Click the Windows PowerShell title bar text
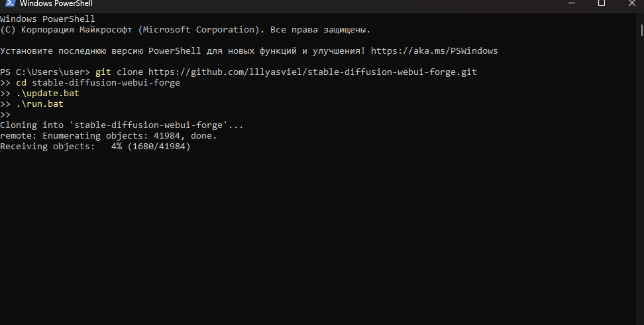 point(56,4)
